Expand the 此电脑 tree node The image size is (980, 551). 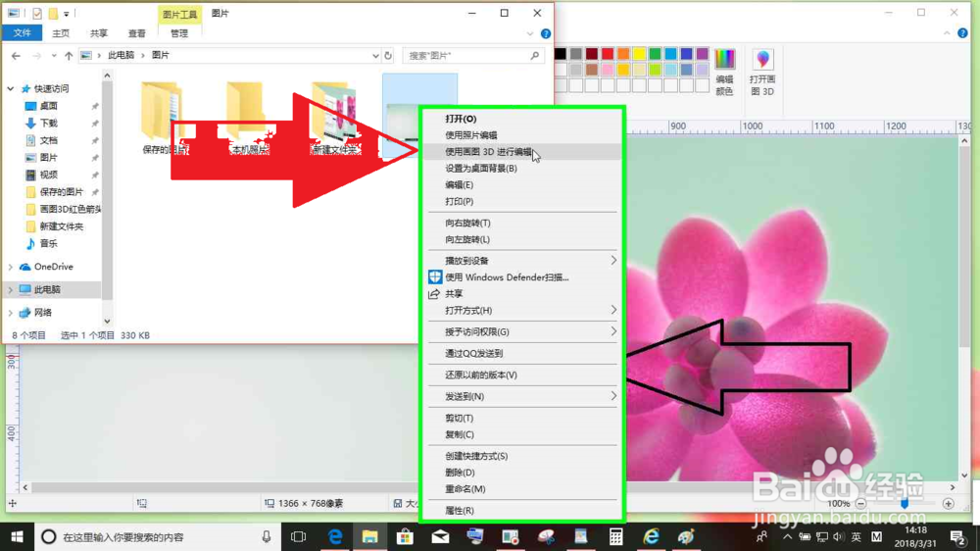click(11, 289)
